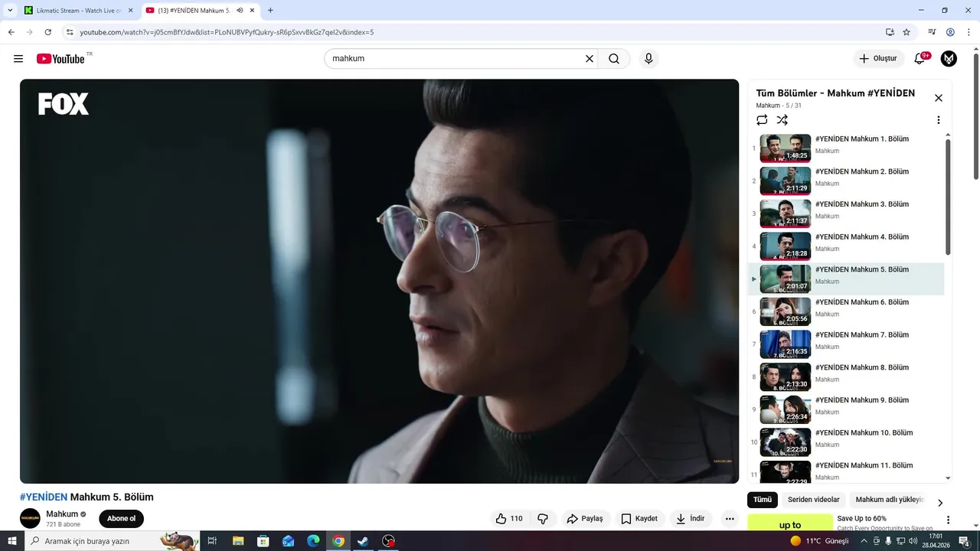Switch to Likmatic Stream browser tab
The height and width of the screenshot is (551, 980).
(78, 11)
